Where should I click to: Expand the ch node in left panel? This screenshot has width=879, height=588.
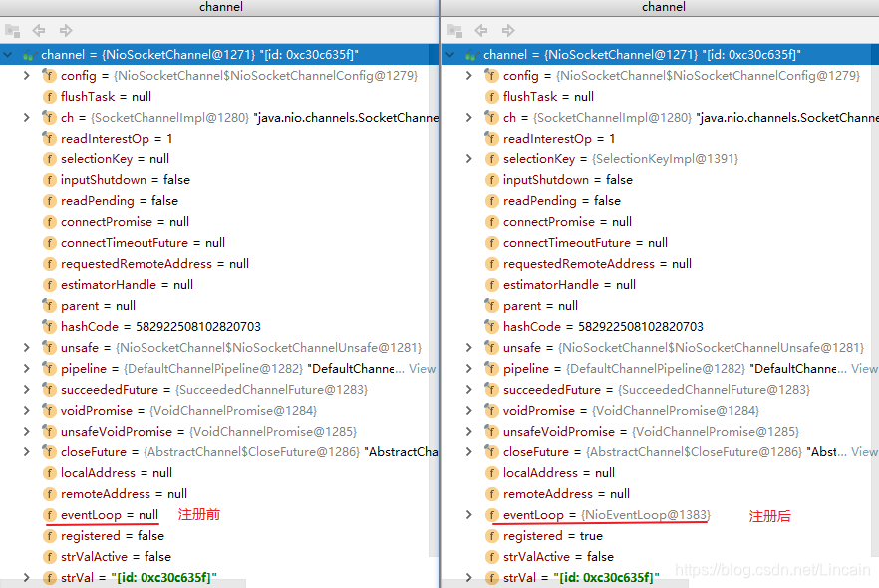pos(26,118)
